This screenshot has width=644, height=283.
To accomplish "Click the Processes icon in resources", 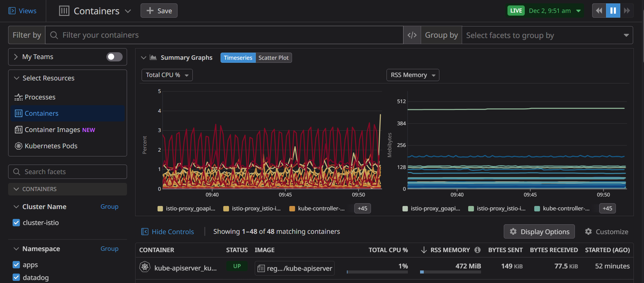I will coord(19,97).
